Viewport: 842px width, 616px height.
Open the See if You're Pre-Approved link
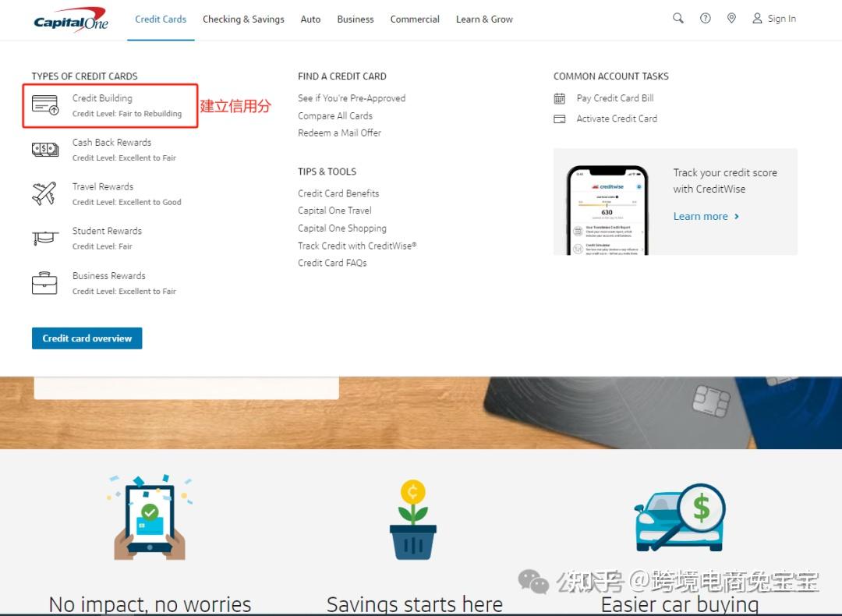[351, 98]
